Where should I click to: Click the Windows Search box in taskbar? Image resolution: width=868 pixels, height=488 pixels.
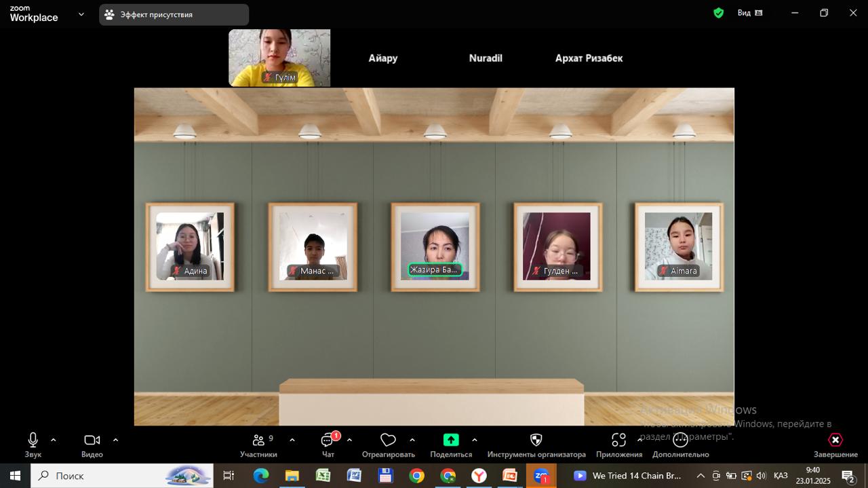(x=122, y=476)
